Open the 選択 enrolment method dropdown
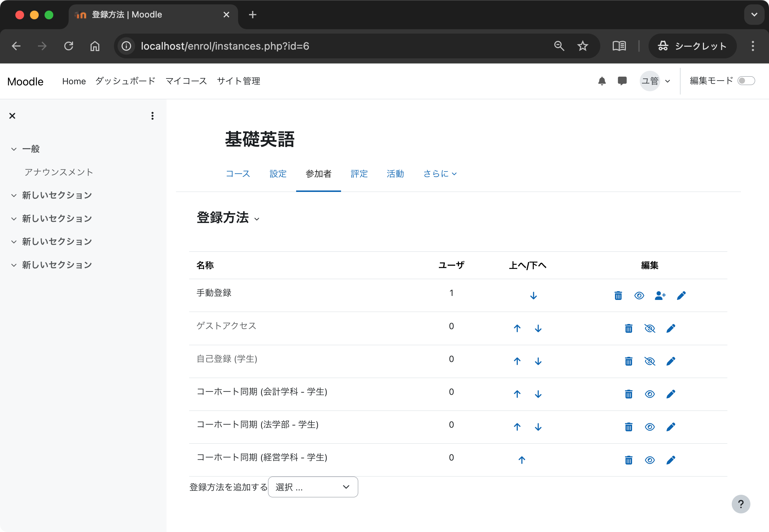 pos(313,487)
